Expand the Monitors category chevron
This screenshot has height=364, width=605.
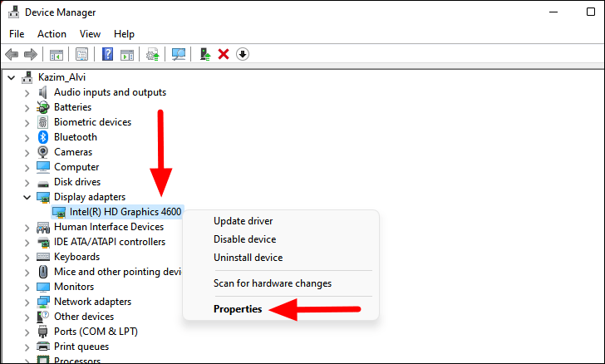point(27,288)
